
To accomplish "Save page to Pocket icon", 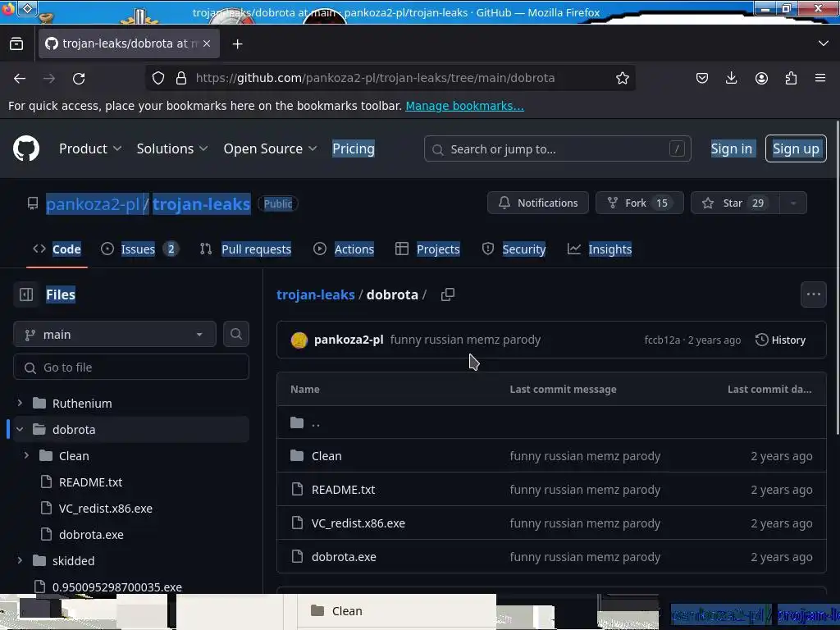I will click(x=702, y=78).
